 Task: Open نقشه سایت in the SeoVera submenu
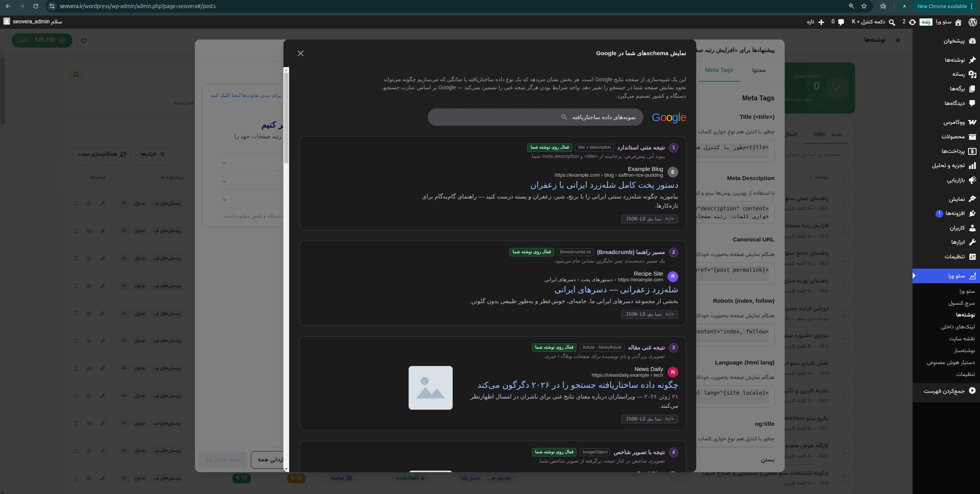click(962, 339)
